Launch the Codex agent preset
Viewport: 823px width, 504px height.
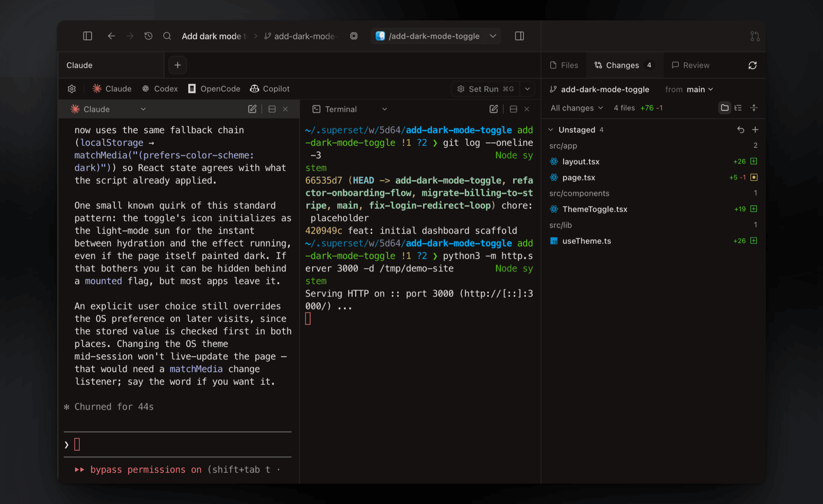160,89
